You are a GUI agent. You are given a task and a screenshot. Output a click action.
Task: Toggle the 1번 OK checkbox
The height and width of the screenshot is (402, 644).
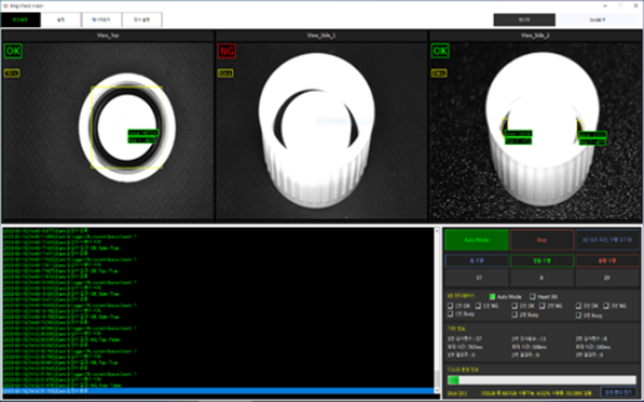[450, 306]
